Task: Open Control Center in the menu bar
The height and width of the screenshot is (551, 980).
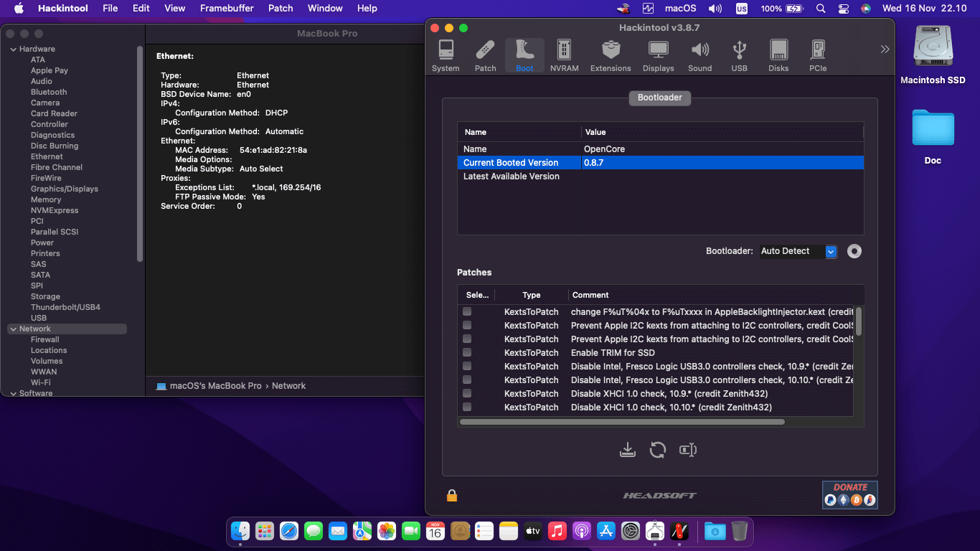Action: [x=844, y=9]
